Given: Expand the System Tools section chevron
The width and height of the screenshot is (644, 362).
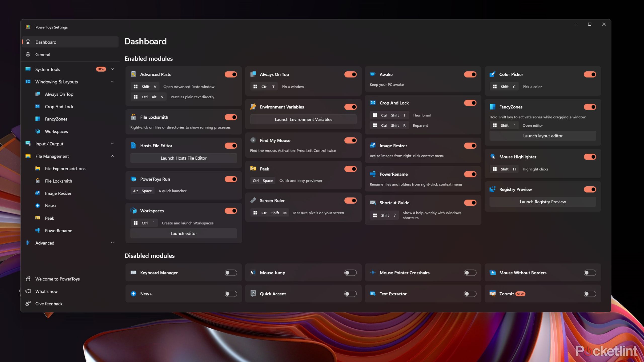Looking at the screenshot, I should (x=112, y=69).
